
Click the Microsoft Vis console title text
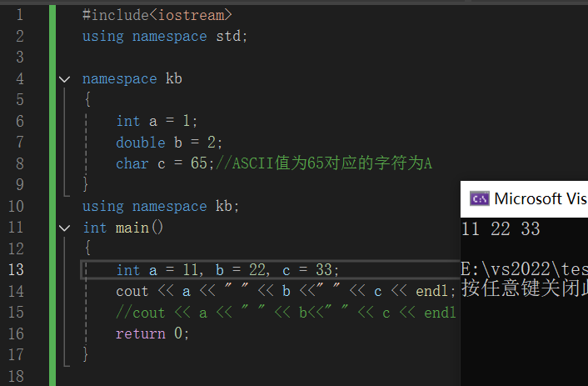coord(541,198)
